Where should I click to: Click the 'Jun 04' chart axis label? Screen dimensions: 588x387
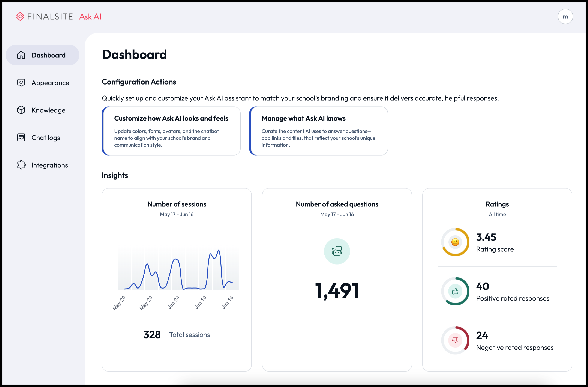point(173,302)
